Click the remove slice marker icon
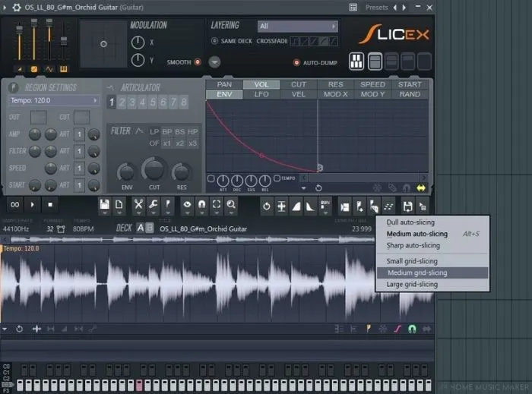The width and height of the screenshot is (532, 394). pos(345,206)
